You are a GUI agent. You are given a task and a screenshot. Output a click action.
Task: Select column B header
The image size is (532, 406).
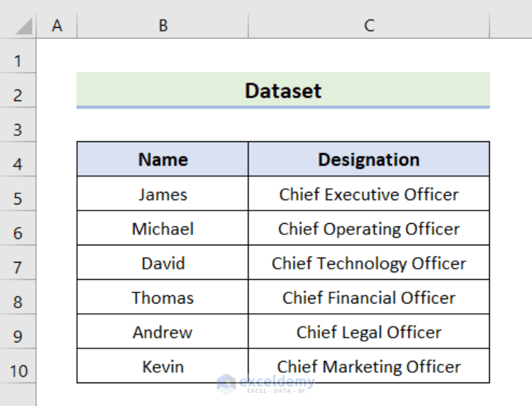point(163,26)
